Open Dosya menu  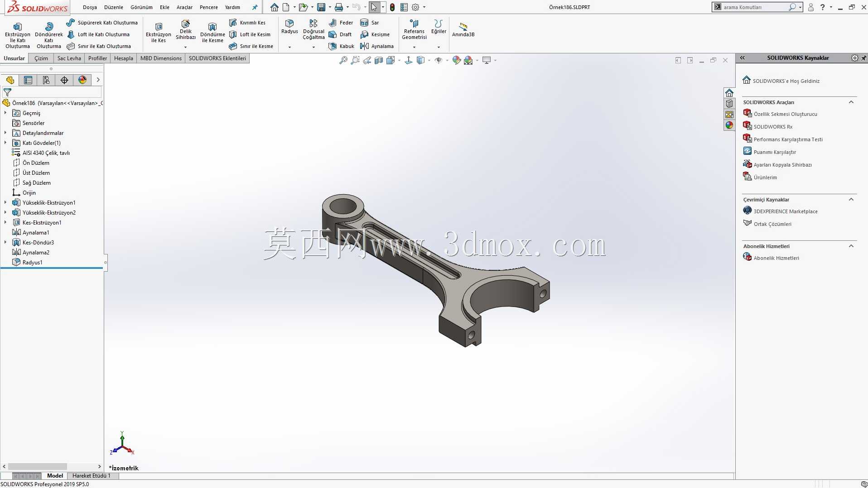click(90, 7)
